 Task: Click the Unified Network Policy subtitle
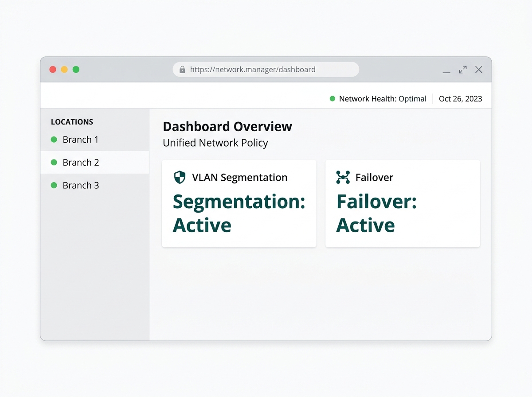(x=215, y=143)
